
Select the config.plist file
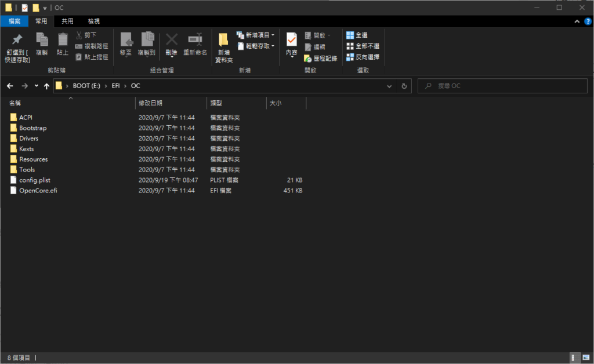(x=34, y=180)
